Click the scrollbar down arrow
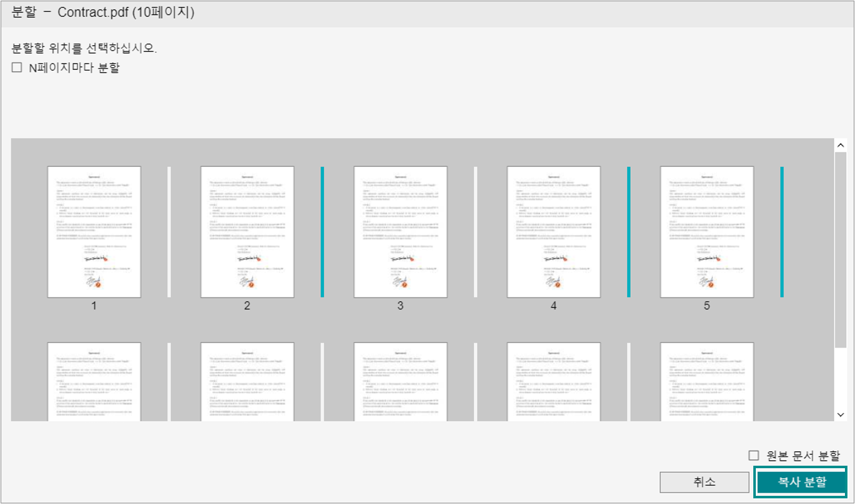This screenshot has width=855, height=504. pyautogui.click(x=841, y=414)
